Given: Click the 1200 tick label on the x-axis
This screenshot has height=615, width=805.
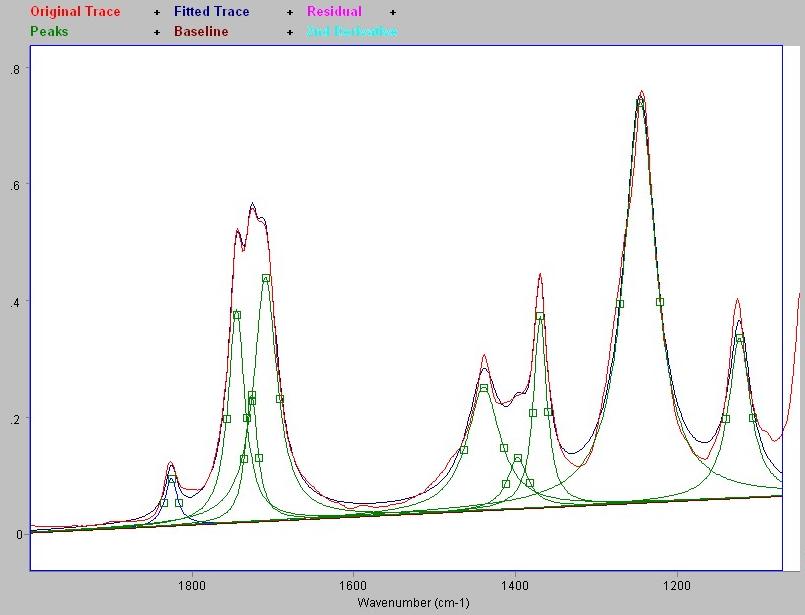Looking at the screenshot, I should (x=677, y=585).
